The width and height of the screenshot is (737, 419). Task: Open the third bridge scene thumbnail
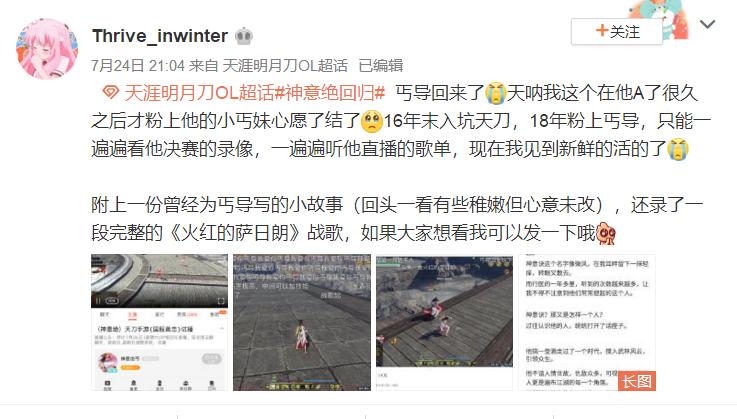tap(445, 323)
